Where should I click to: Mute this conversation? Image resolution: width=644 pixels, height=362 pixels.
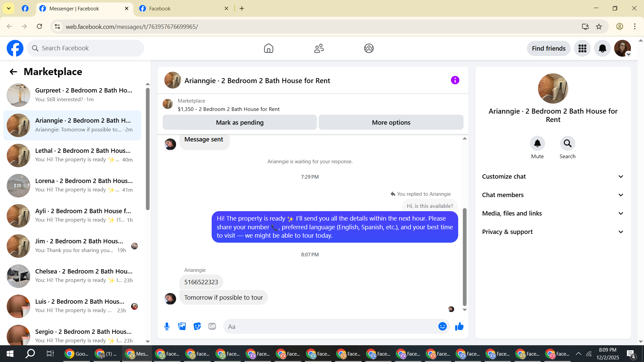[x=537, y=143]
